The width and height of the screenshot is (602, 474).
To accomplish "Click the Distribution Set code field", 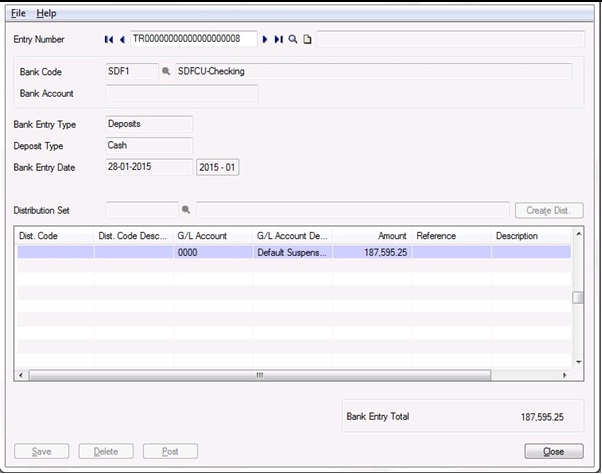I will tap(142, 210).
